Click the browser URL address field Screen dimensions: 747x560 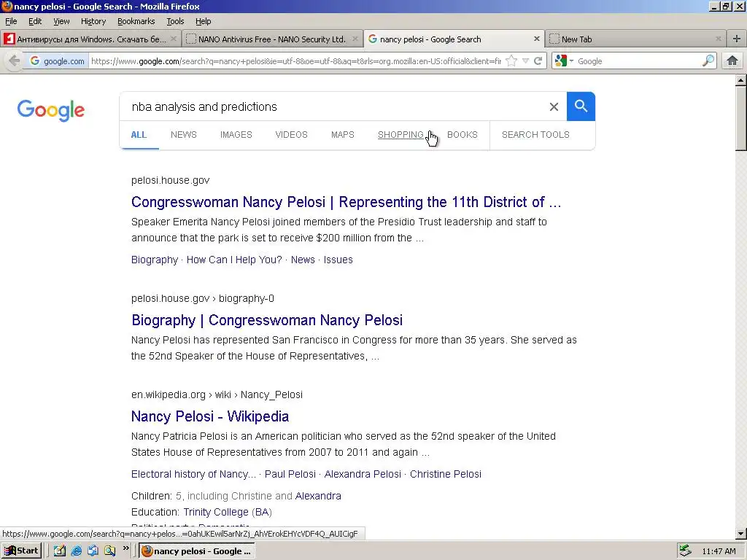tap(295, 61)
